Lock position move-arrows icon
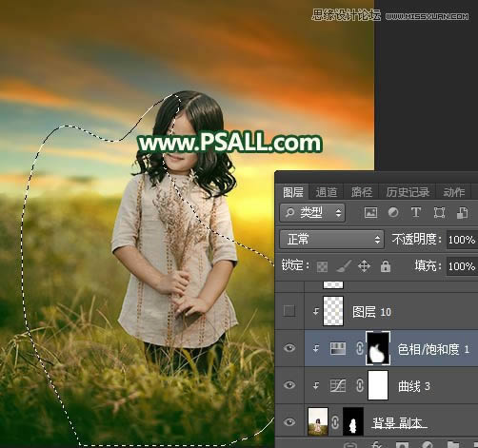This screenshot has height=448, width=478. [x=364, y=266]
